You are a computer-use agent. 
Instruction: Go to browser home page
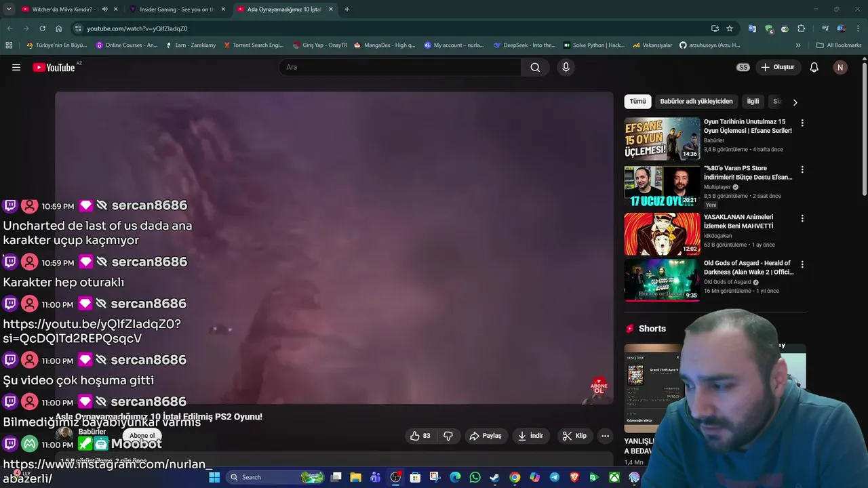[58, 28]
